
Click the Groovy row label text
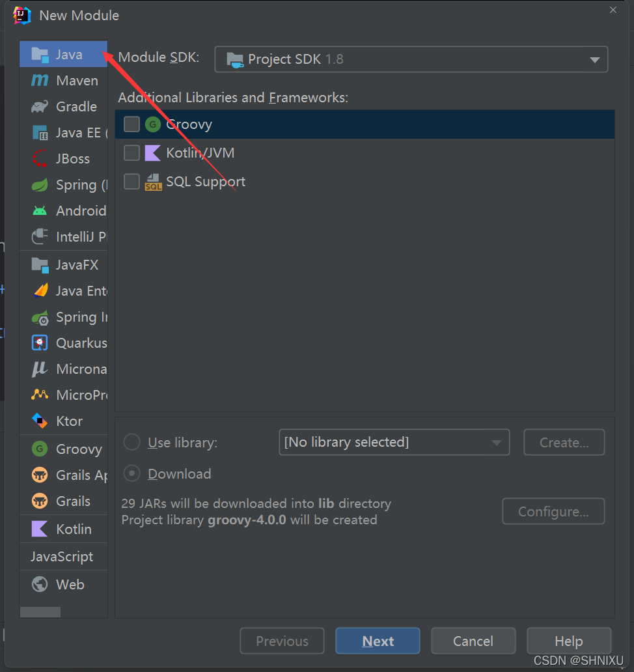(x=189, y=124)
